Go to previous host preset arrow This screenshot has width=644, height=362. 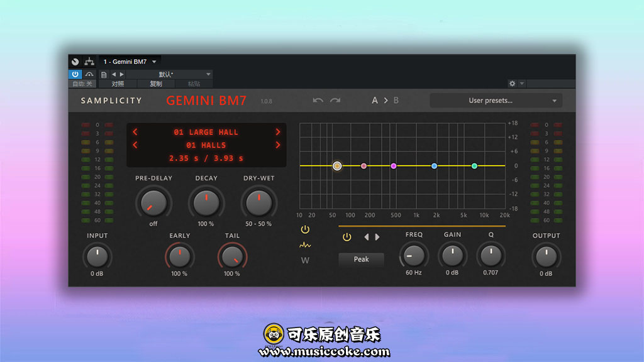114,74
